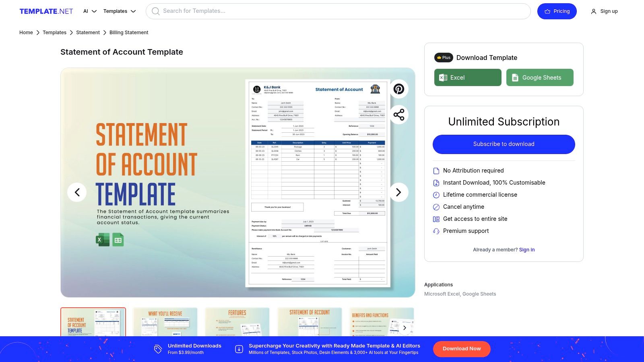Select the Benefits and Functions thumbnail

[382, 322]
